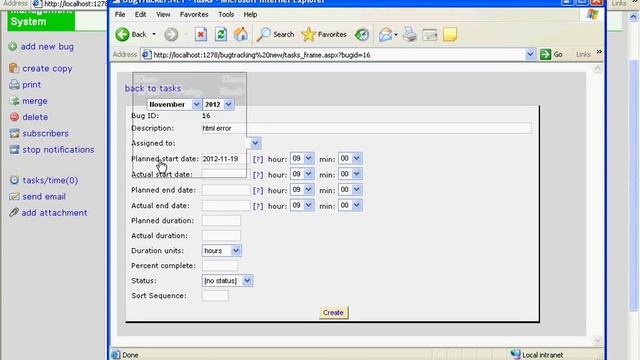Click the yellow note toolbar icon
This screenshot has width=640, height=360.
pyautogui.click(x=450, y=35)
